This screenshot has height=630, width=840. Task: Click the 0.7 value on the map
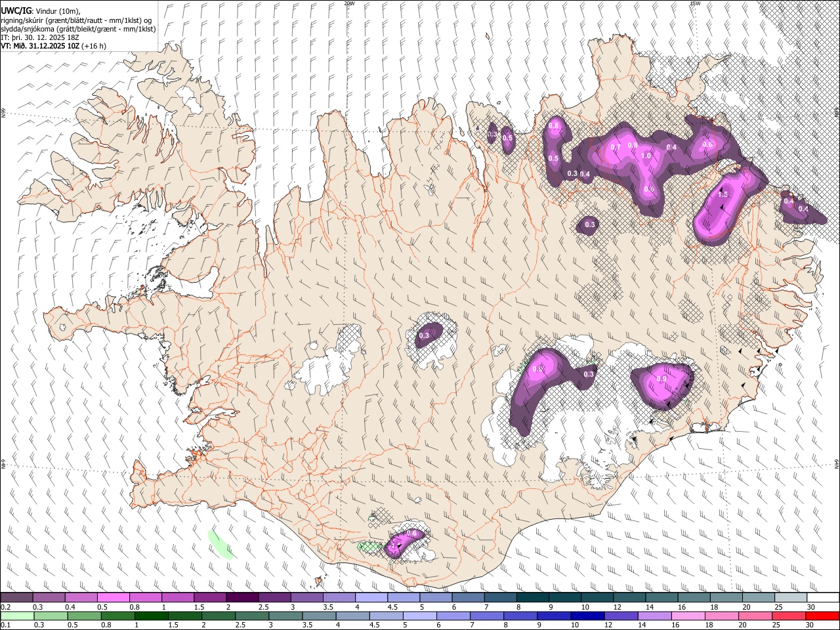point(615,148)
